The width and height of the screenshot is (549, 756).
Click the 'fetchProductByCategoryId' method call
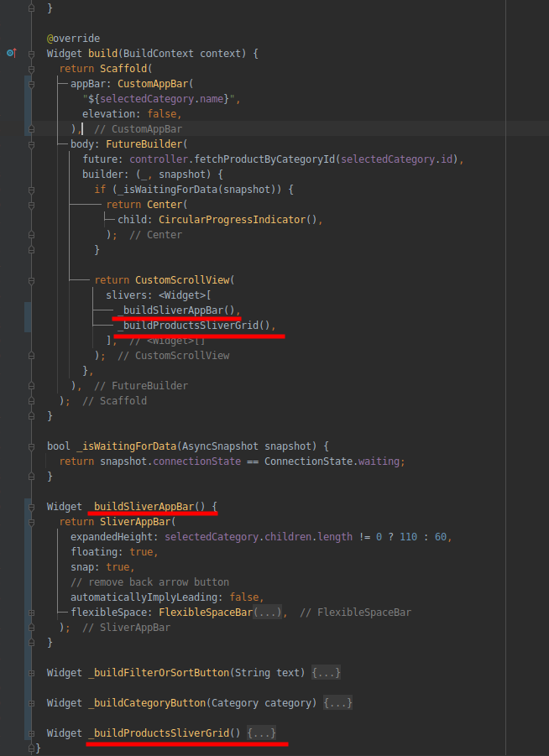click(264, 159)
